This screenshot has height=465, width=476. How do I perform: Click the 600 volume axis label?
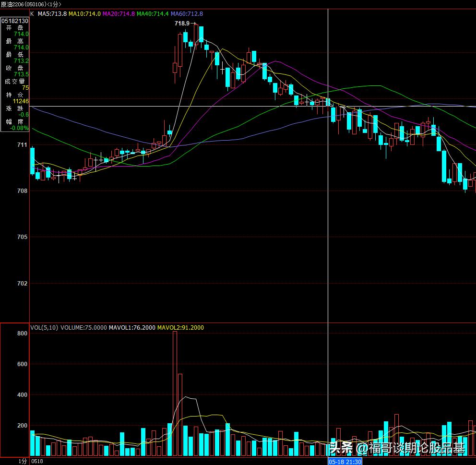22,364
